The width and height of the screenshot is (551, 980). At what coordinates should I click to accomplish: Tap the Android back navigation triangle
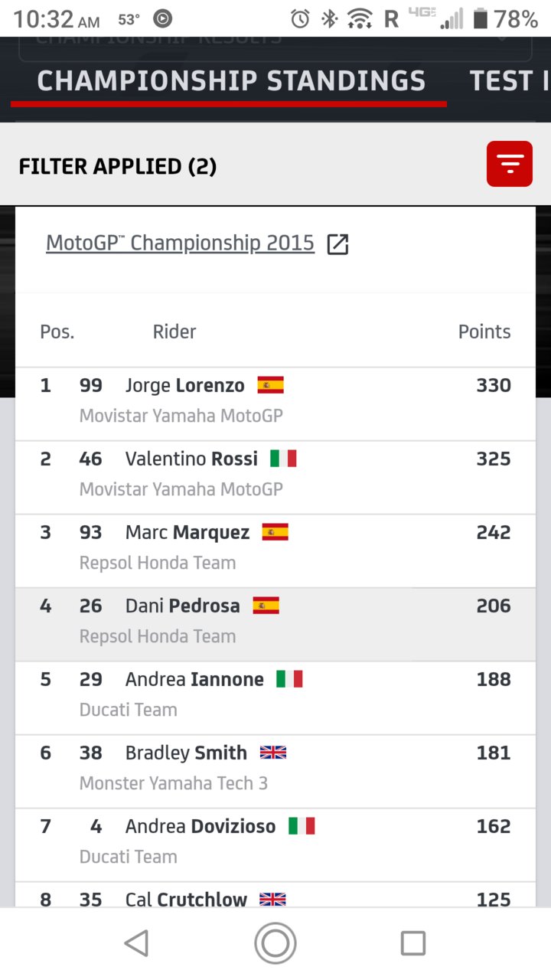pos(137,943)
